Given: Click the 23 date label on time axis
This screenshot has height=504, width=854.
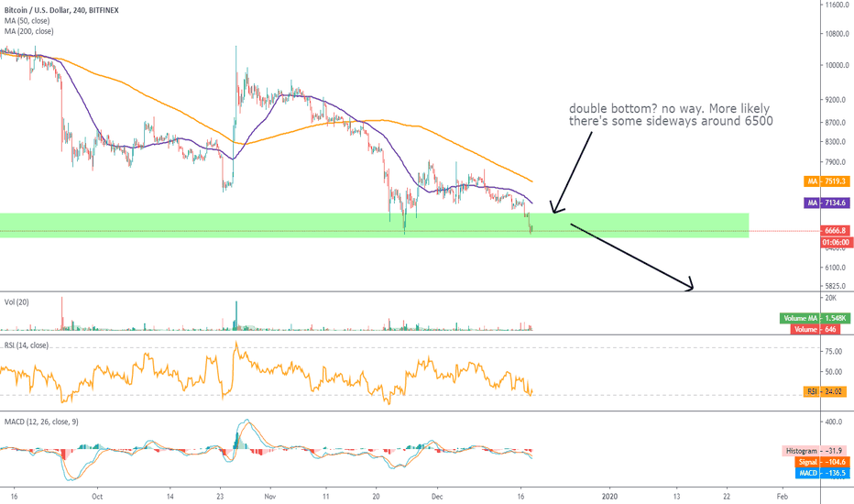Looking at the screenshot, I should [x=221, y=497].
